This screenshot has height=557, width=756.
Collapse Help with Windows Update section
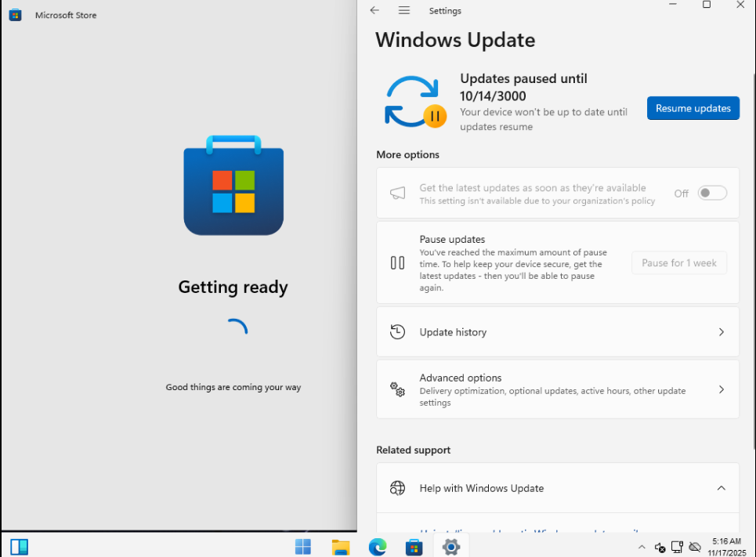[x=722, y=488]
